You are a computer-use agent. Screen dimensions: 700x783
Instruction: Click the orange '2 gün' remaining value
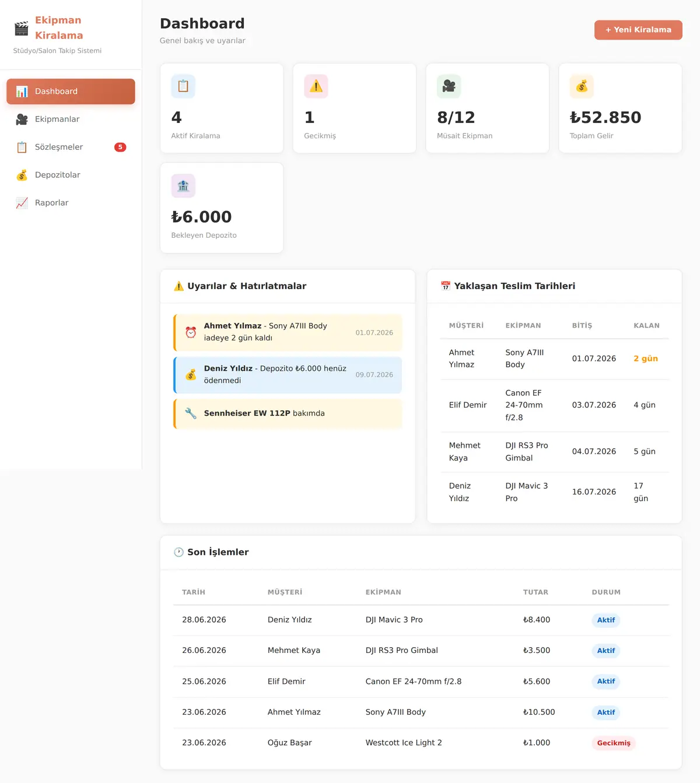[x=646, y=359]
